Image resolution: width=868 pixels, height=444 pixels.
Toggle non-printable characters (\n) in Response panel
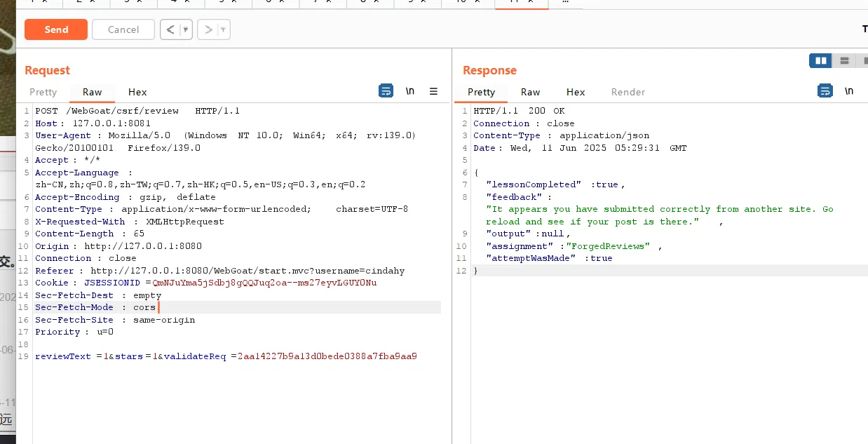point(849,91)
